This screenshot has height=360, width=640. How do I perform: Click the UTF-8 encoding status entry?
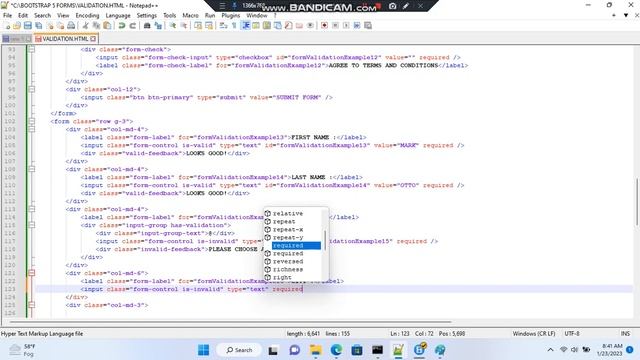(572, 333)
